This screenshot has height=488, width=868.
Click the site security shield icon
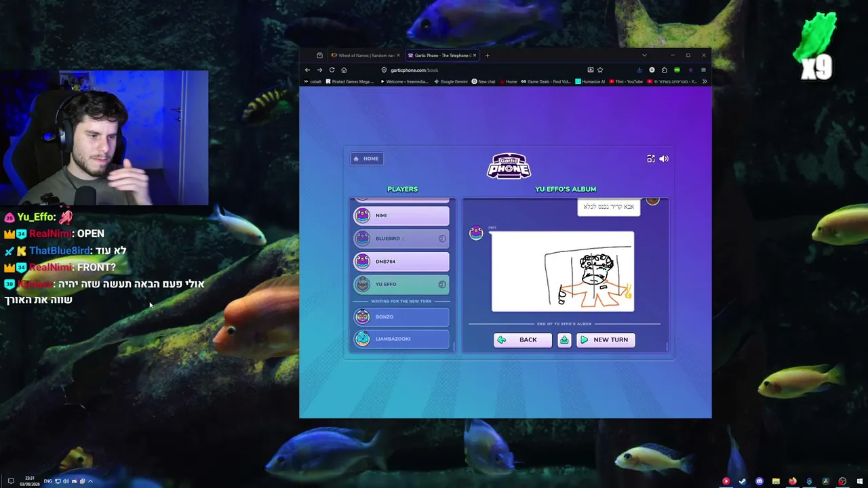(384, 70)
